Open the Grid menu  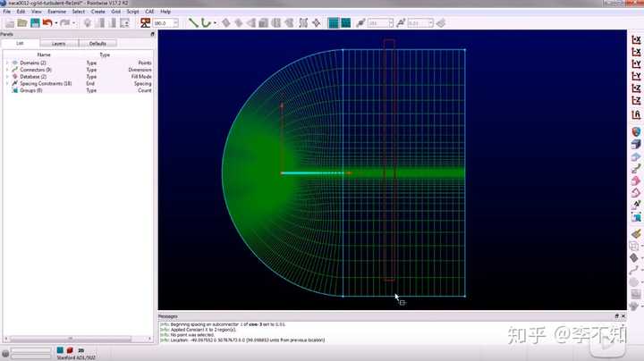tap(116, 12)
